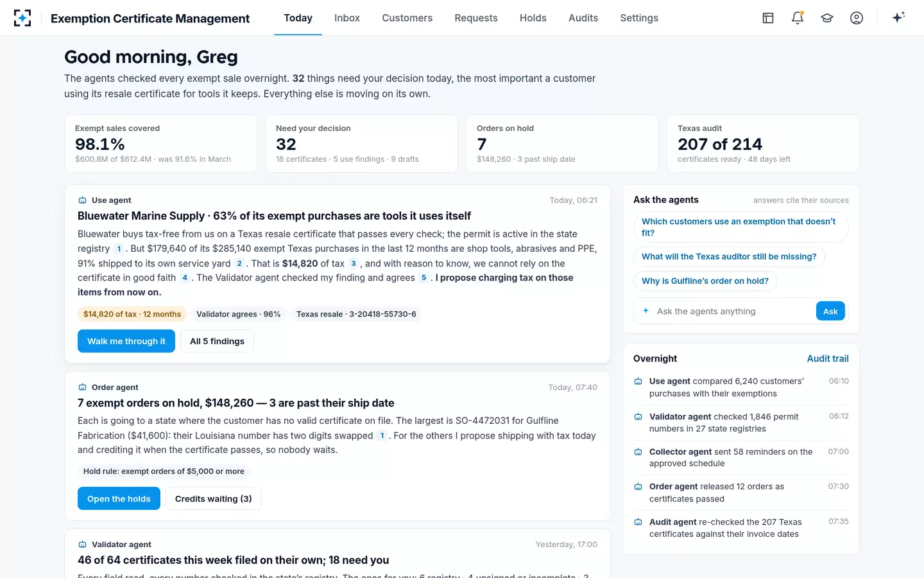Open the Settings tab
This screenshot has width=924, height=578.
(x=639, y=18)
